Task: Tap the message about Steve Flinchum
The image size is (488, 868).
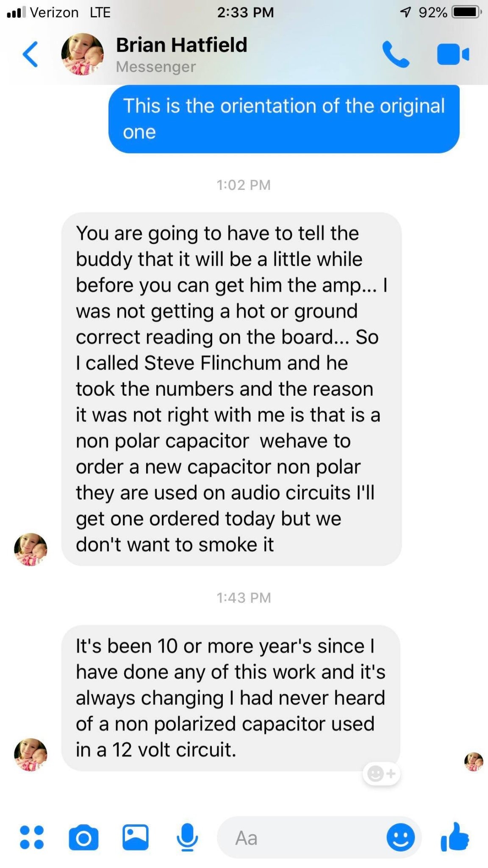Action: pos(231,389)
